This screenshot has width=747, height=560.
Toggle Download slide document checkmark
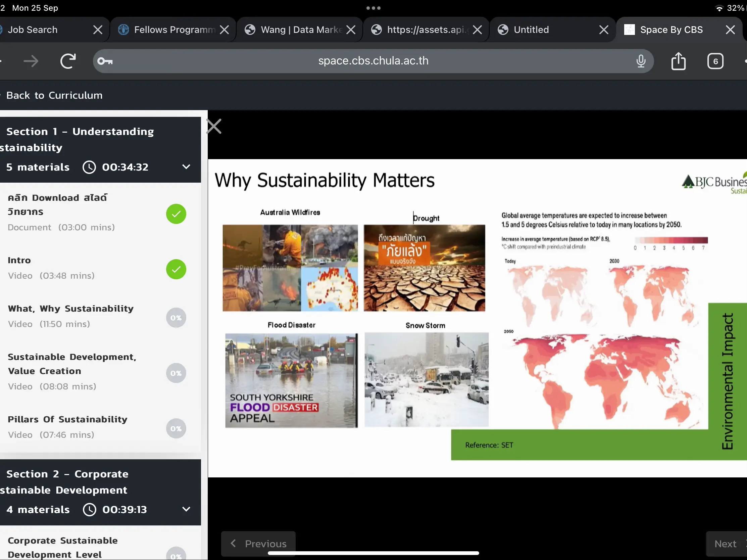pos(176,214)
